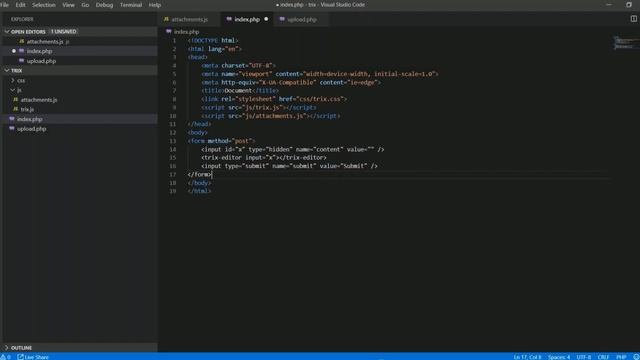Click the JS icon of trix.js

coord(16,109)
